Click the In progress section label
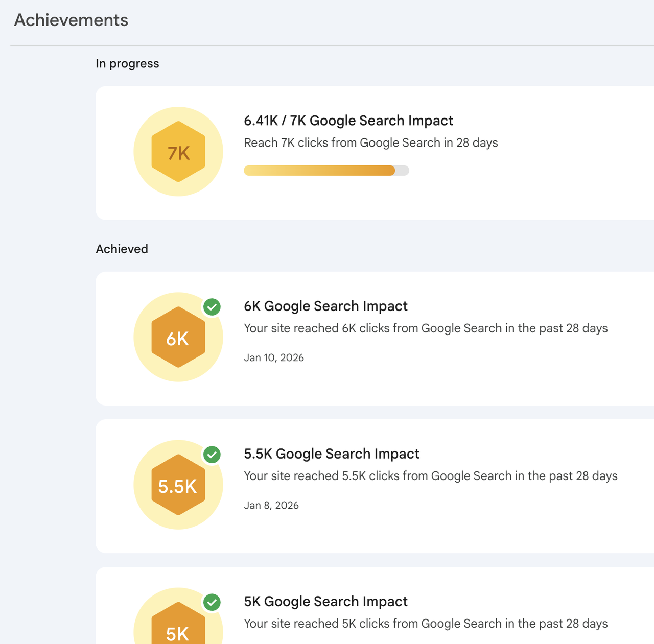The height and width of the screenshot is (644, 654). (x=127, y=64)
